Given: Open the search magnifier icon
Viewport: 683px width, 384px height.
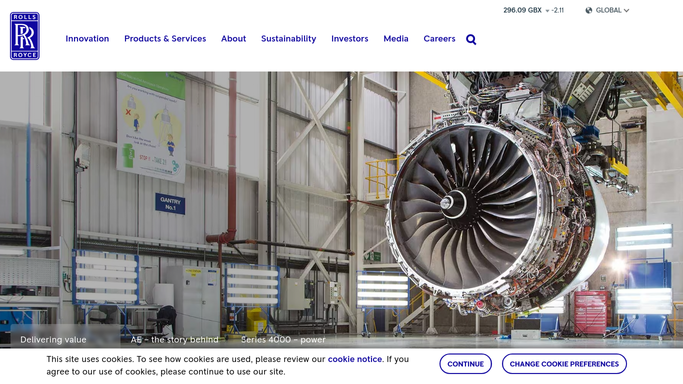Looking at the screenshot, I should (x=471, y=40).
